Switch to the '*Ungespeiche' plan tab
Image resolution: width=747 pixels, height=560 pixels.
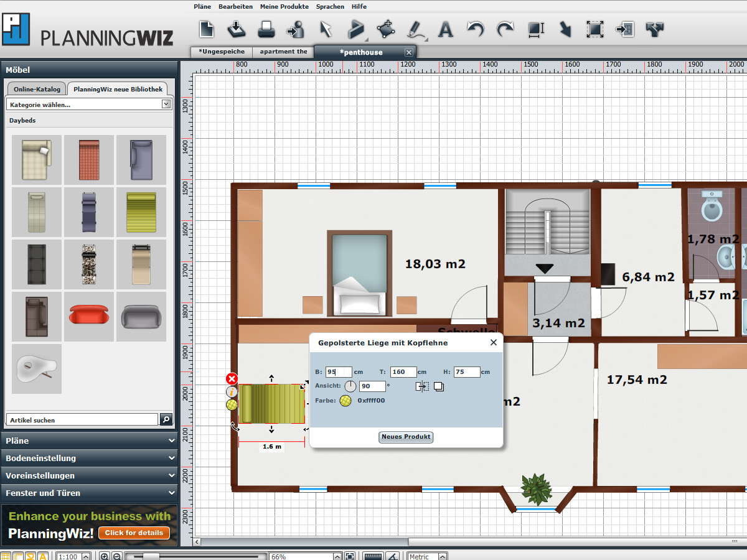[222, 52]
